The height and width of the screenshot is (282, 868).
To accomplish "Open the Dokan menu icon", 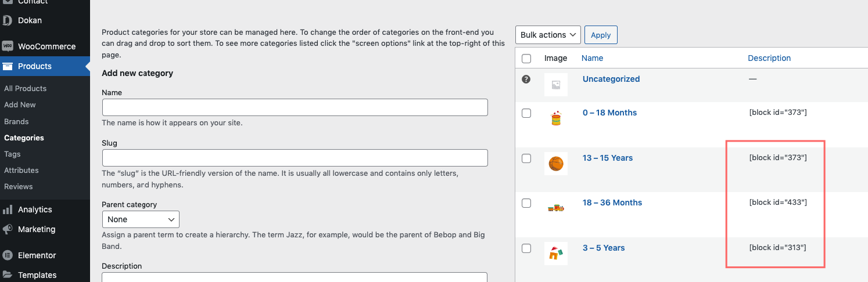I will point(8,20).
